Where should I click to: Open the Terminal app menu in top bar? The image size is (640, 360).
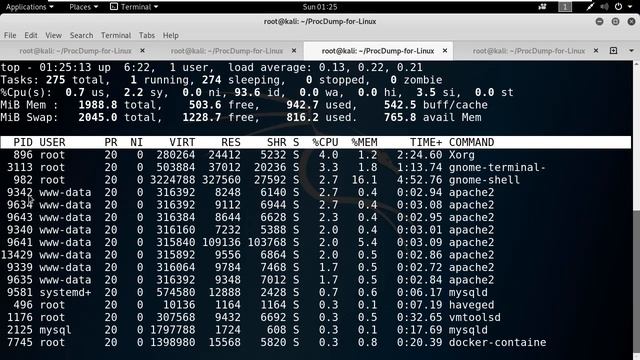click(134, 7)
